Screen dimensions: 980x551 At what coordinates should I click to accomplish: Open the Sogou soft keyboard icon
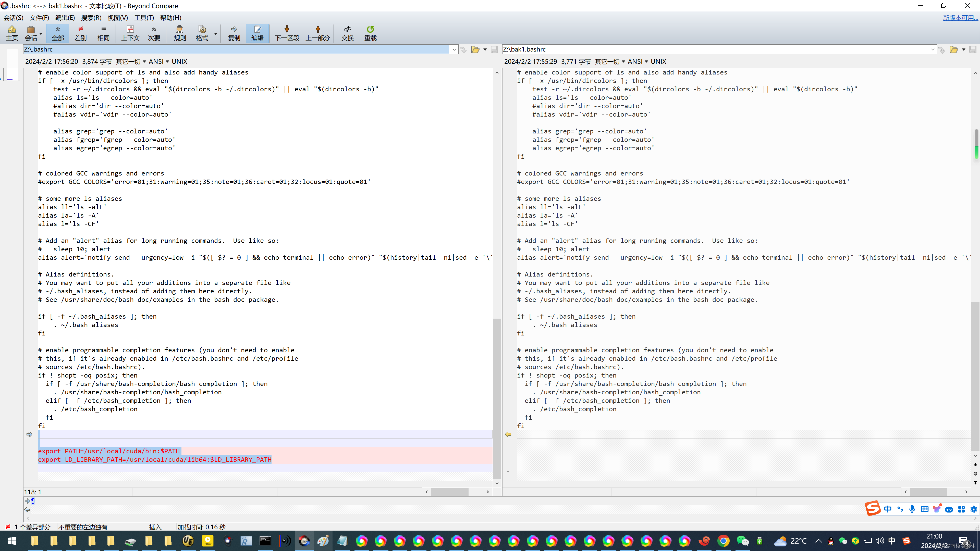pos(924,509)
